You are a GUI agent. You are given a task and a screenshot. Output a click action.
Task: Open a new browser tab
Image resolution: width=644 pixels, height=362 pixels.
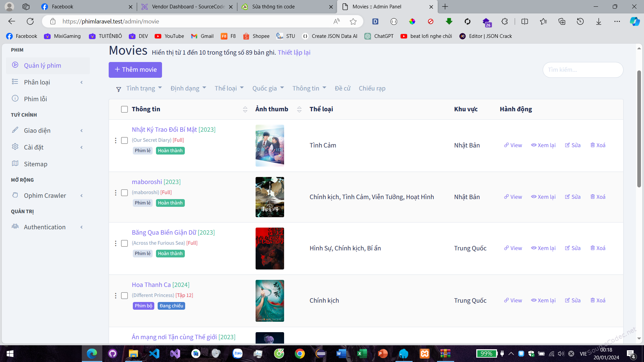point(445,7)
